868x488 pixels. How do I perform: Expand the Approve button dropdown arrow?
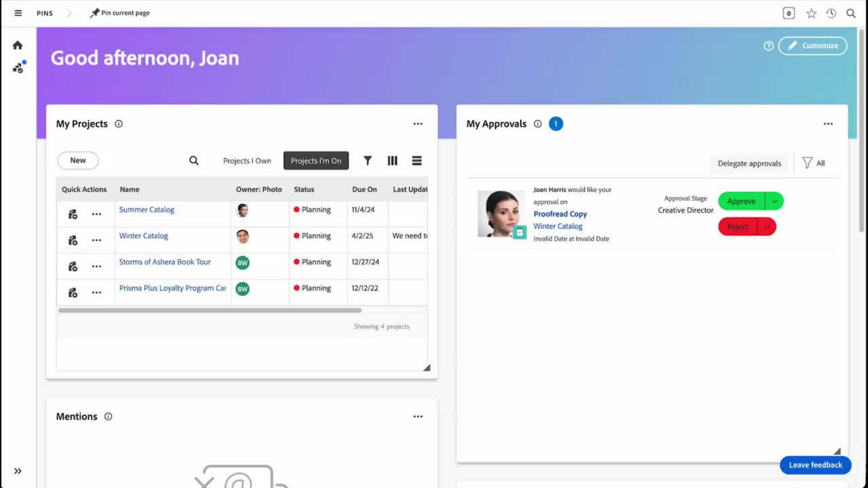click(x=774, y=202)
